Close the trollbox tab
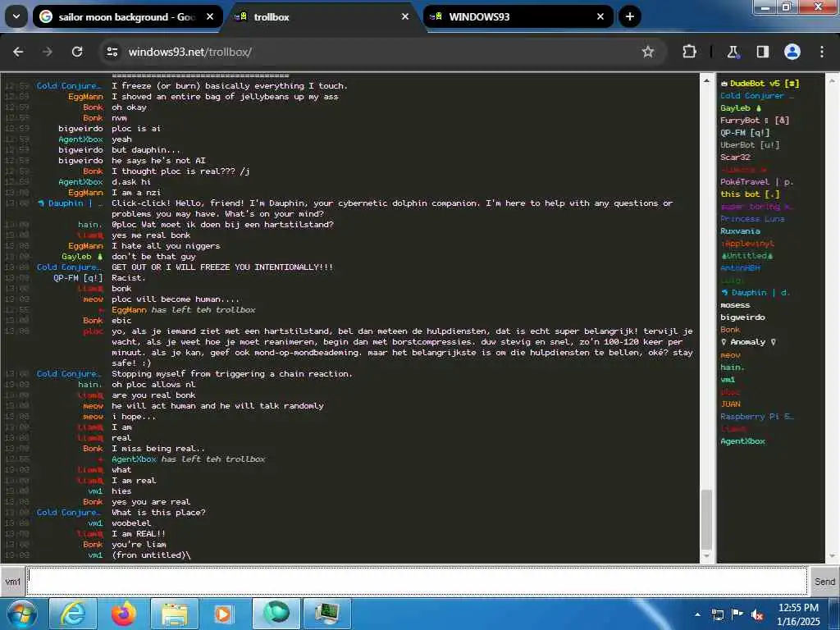The image size is (840, 630). [x=405, y=16]
